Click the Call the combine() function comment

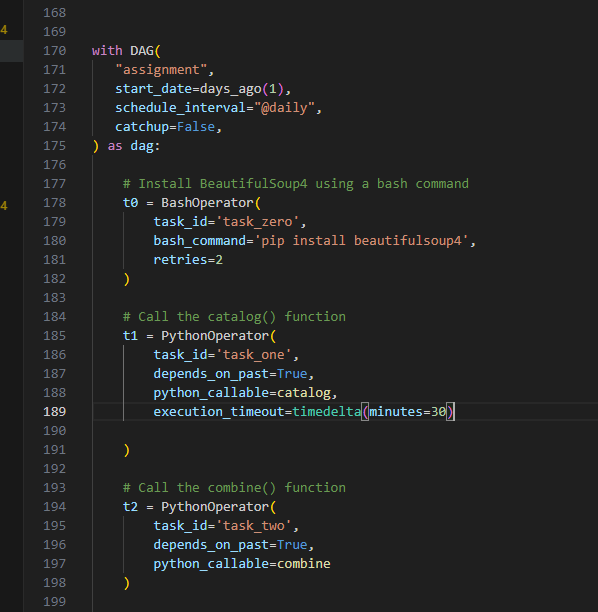pos(234,488)
